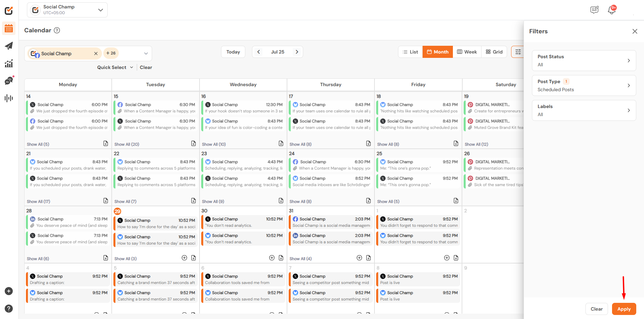Open the Social Champ workspace dropdown

coord(67,10)
